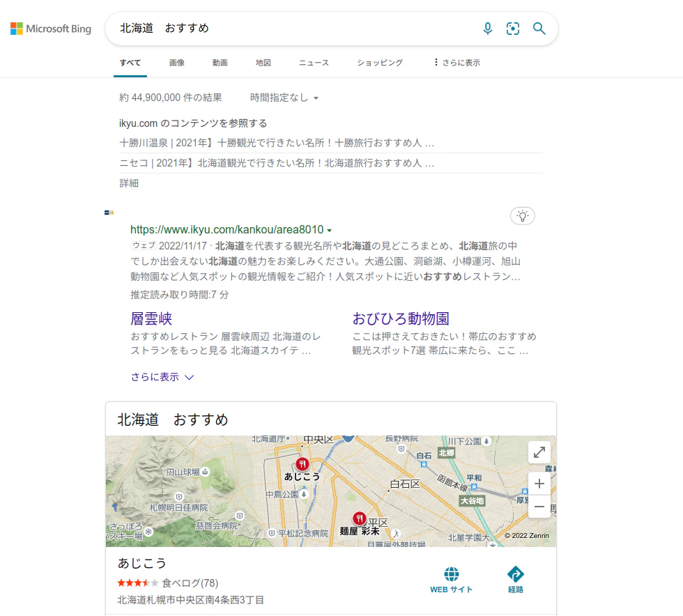Click the 食べログ(78) rating
Viewport: 683px width, 616px height.
point(190,583)
